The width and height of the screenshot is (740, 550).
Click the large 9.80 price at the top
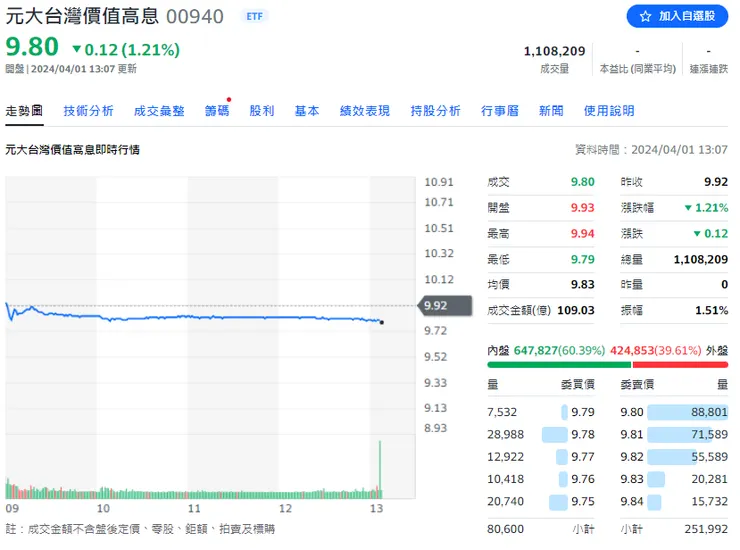pos(32,47)
